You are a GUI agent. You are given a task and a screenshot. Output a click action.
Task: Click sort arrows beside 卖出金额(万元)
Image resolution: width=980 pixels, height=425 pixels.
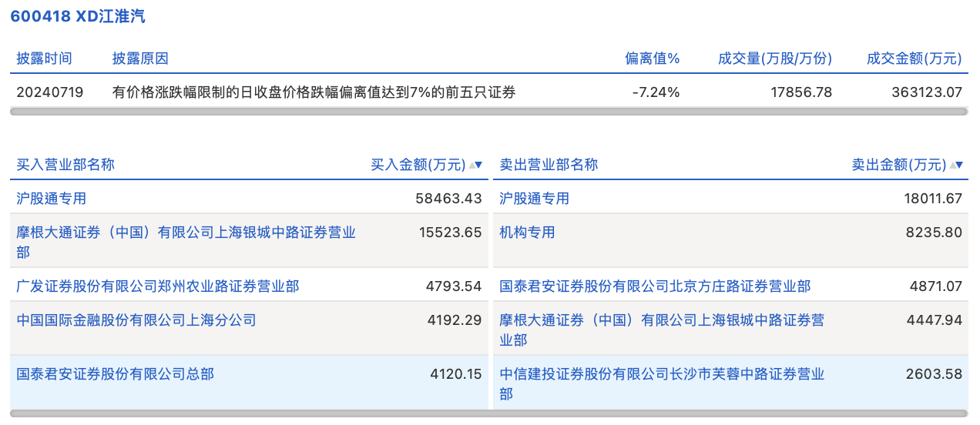(x=955, y=165)
